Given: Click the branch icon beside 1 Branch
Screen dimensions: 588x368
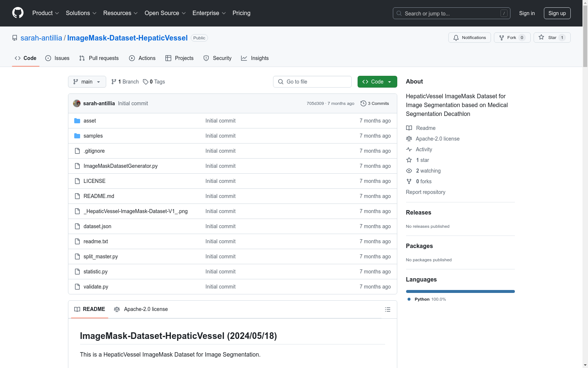Looking at the screenshot, I should [114, 82].
